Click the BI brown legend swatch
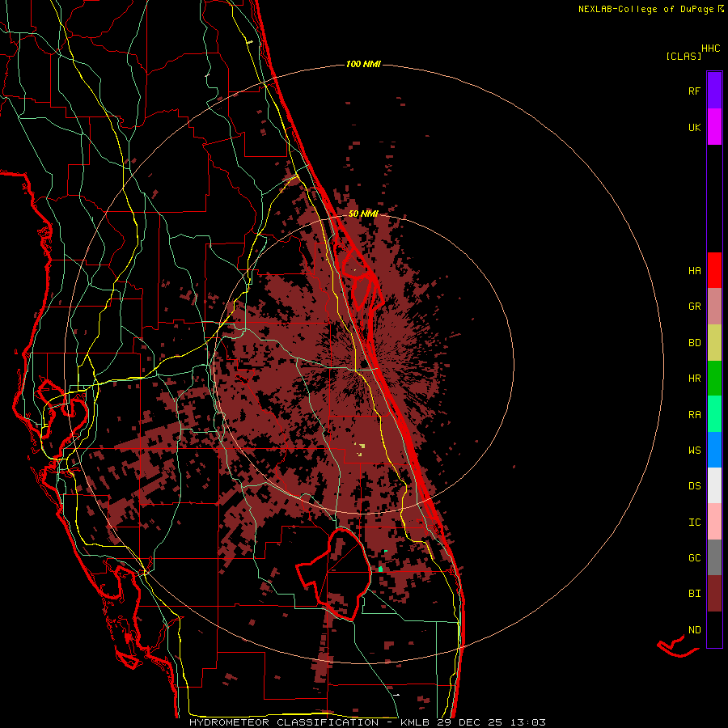 [714, 594]
